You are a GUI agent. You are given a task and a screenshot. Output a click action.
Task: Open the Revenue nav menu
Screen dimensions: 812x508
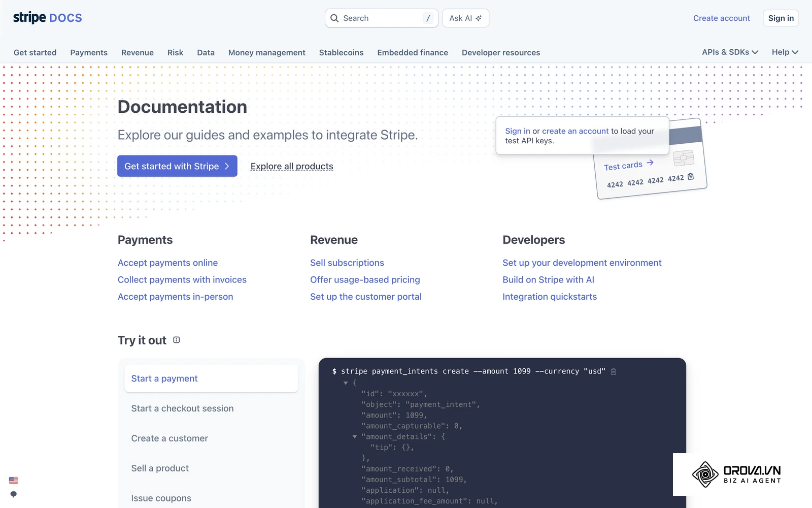(138, 52)
